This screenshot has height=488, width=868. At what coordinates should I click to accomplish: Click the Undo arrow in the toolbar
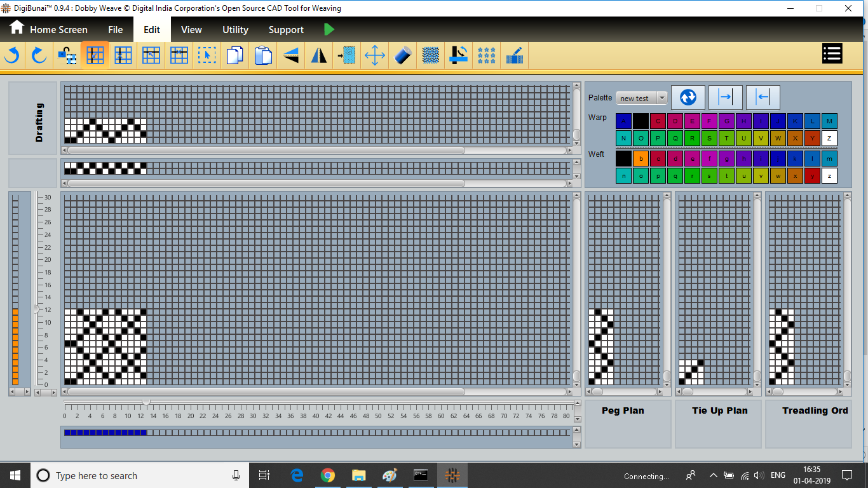(x=11, y=56)
